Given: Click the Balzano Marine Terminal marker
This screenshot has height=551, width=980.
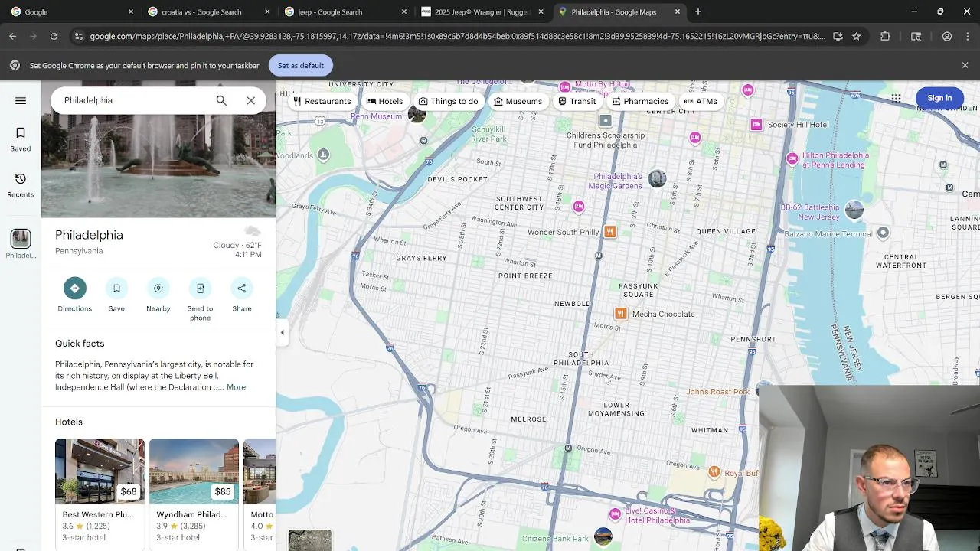Looking at the screenshot, I should 883,233.
